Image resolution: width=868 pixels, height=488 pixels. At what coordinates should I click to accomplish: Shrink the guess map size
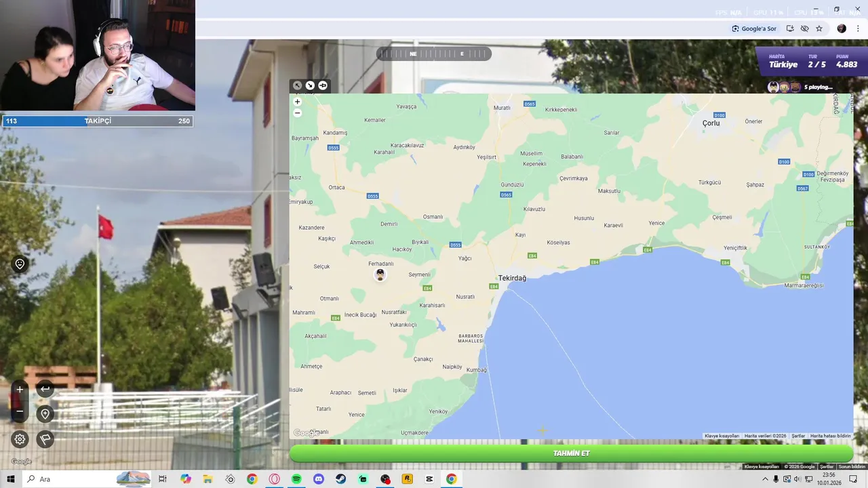tap(297, 85)
